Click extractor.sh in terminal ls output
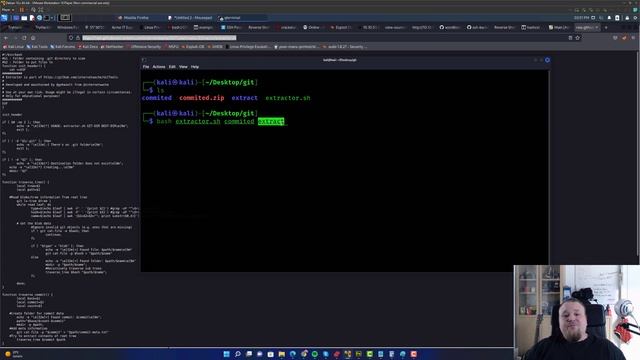 (288, 98)
